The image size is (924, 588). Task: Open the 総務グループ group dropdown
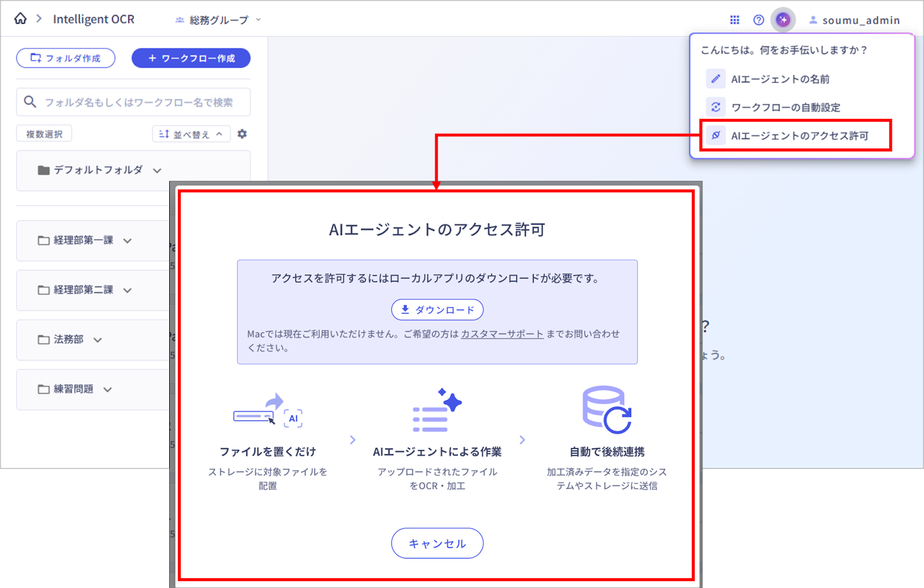pyautogui.click(x=218, y=20)
